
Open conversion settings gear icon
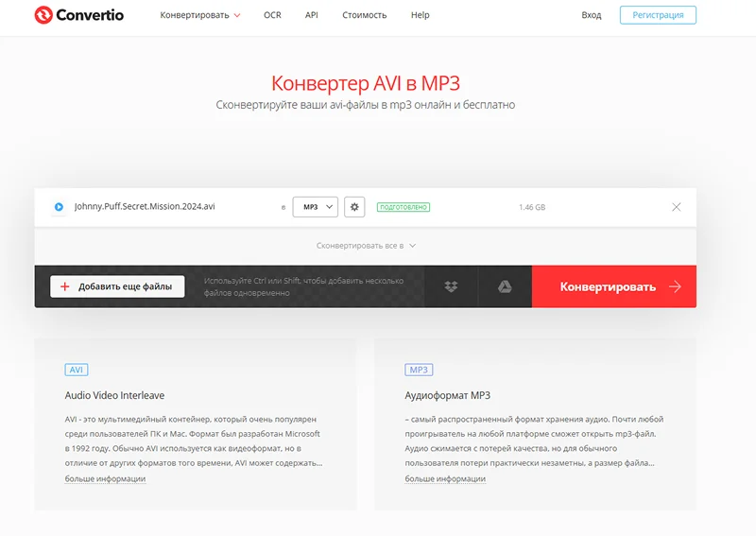tap(354, 207)
